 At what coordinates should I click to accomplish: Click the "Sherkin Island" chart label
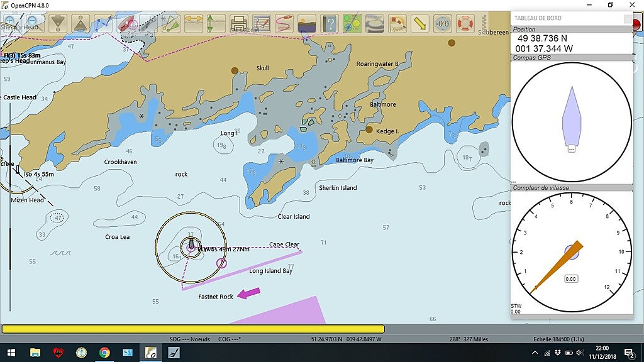click(338, 188)
